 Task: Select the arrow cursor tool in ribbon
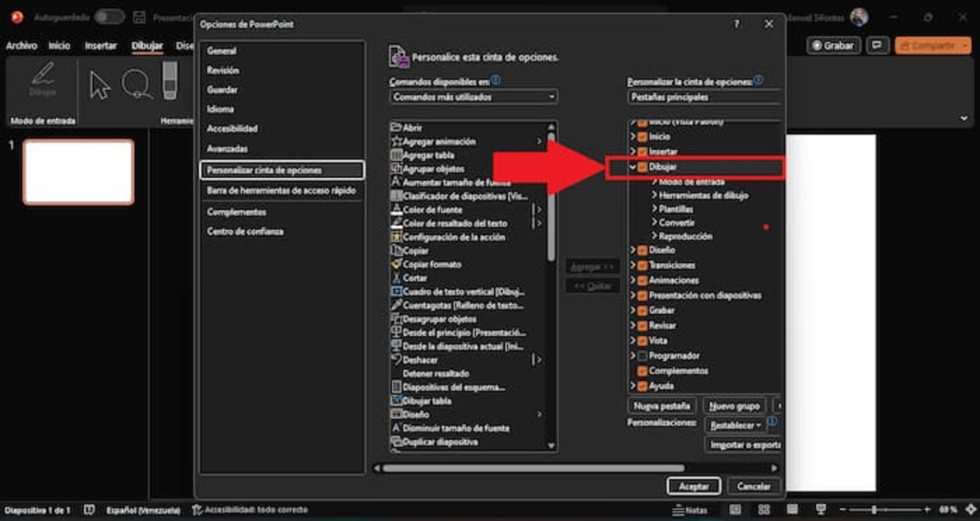pyautogui.click(x=100, y=85)
